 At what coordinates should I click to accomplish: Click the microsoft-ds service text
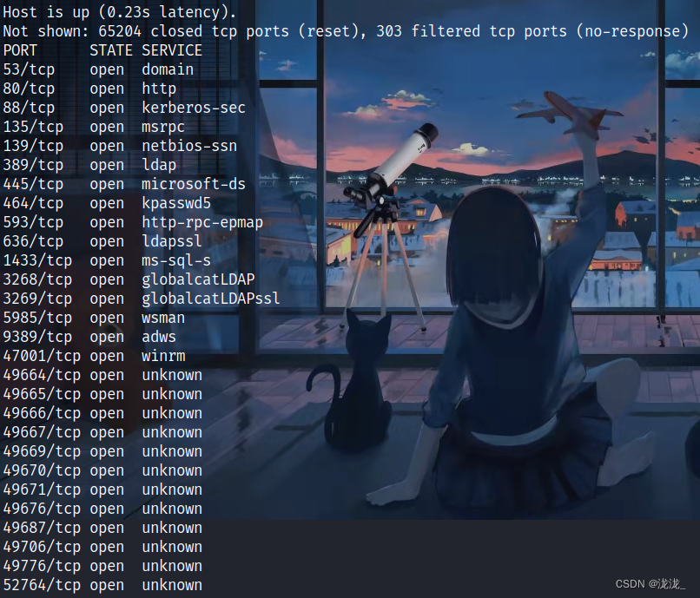[194, 184]
